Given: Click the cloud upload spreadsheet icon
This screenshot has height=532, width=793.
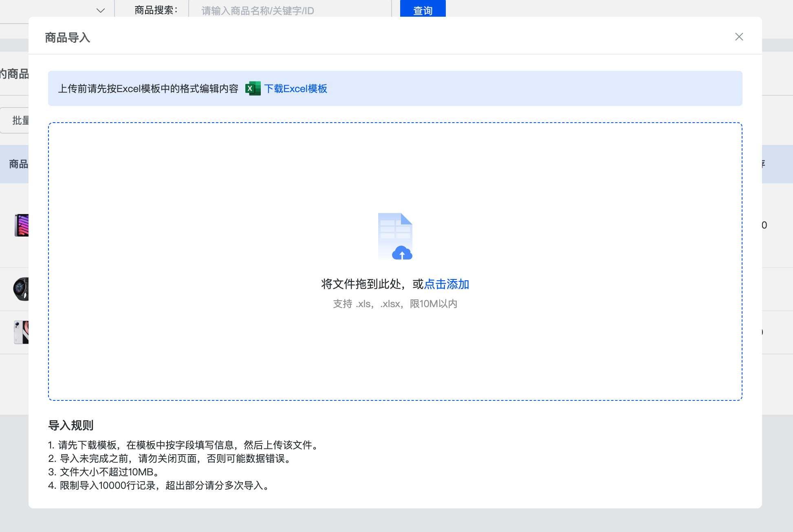Looking at the screenshot, I should click(x=395, y=236).
